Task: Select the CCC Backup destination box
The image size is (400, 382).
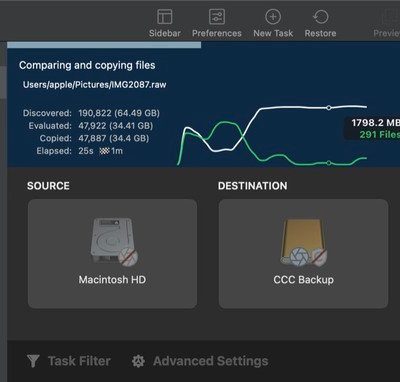Action: (303, 254)
